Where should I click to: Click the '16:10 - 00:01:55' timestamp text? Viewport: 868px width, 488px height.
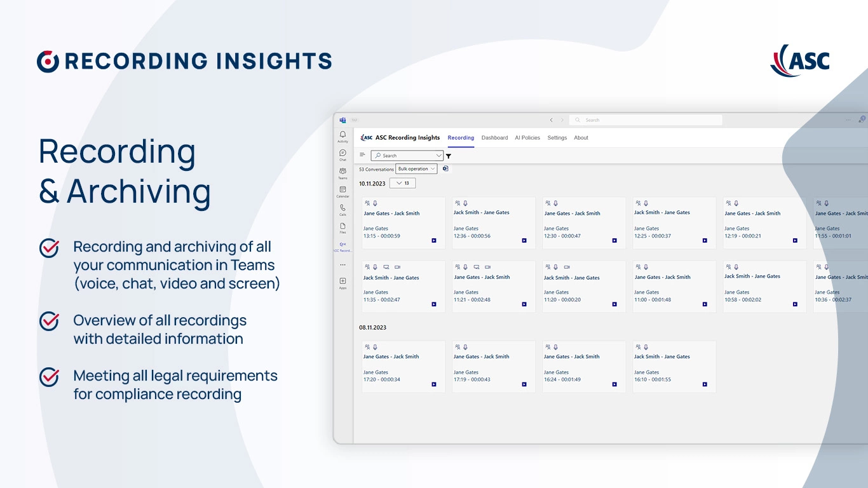pyautogui.click(x=653, y=380)
